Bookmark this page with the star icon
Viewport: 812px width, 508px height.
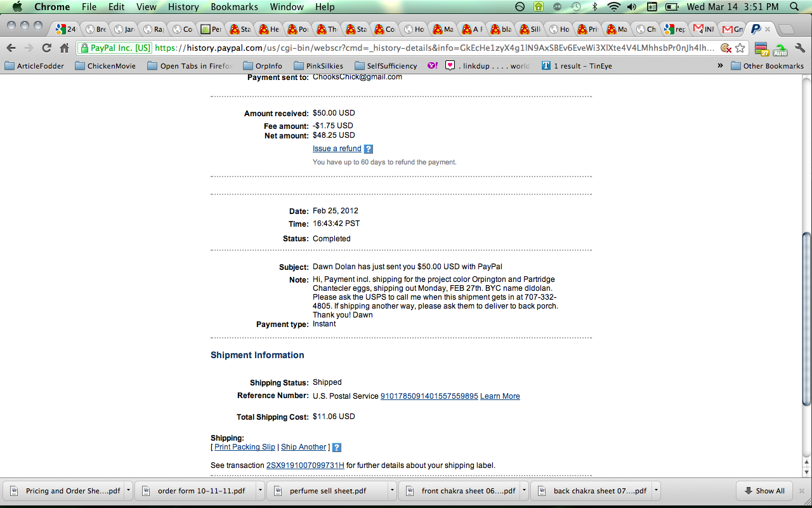740,48
